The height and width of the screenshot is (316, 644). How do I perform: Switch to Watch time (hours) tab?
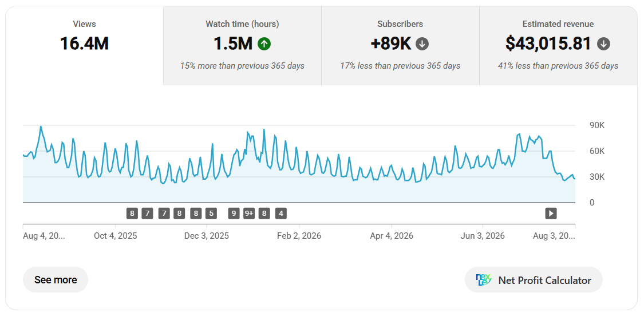pos(242,46)
